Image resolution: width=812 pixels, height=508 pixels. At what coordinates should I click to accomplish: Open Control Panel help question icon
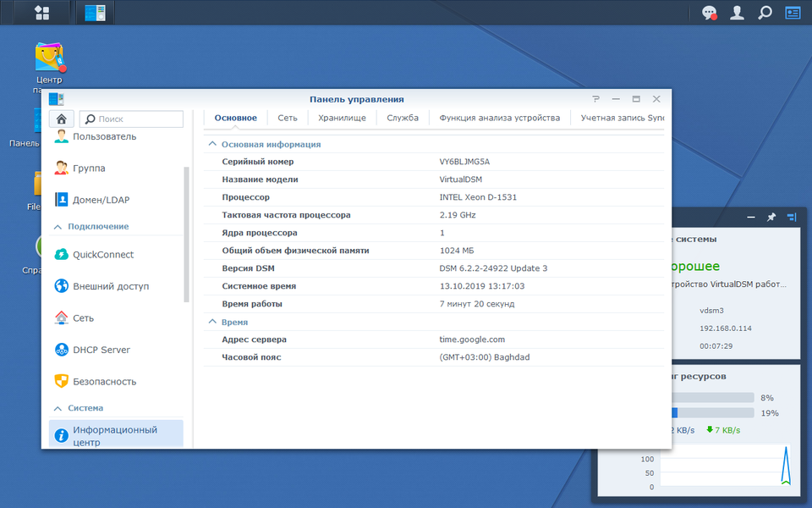click(595, 99)
